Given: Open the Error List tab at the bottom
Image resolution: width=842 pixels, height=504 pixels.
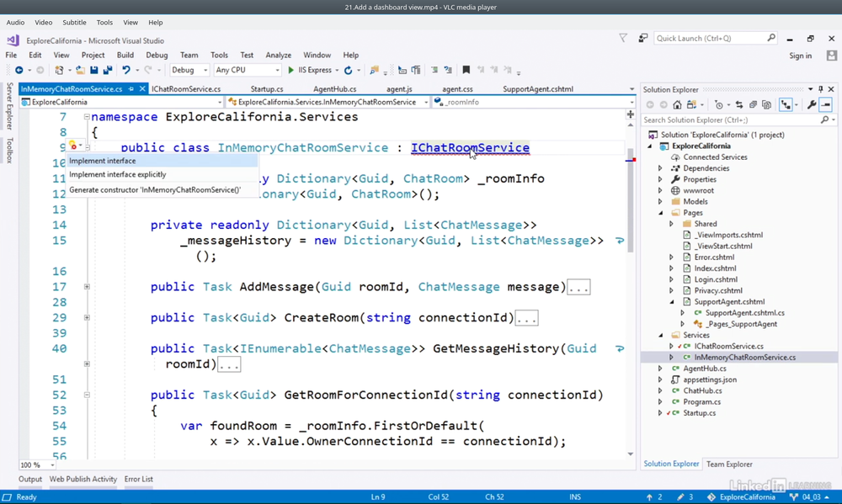Looking at the screenshot, I should tap(139, 479).
